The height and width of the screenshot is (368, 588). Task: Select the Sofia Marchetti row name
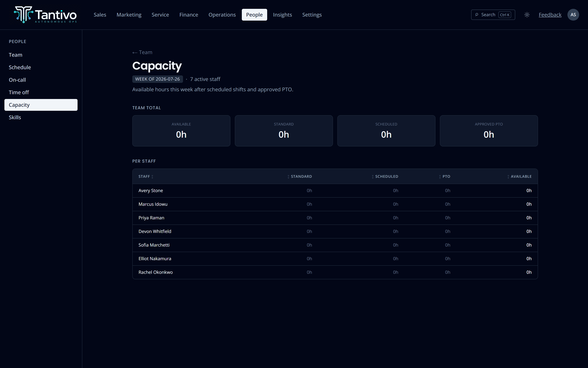point(154,245)
